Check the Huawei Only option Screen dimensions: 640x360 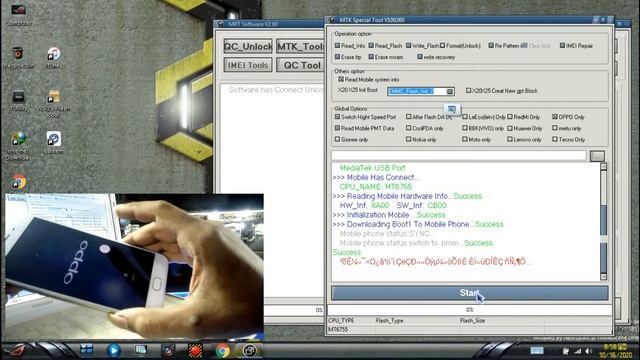[x=510, y=128]
